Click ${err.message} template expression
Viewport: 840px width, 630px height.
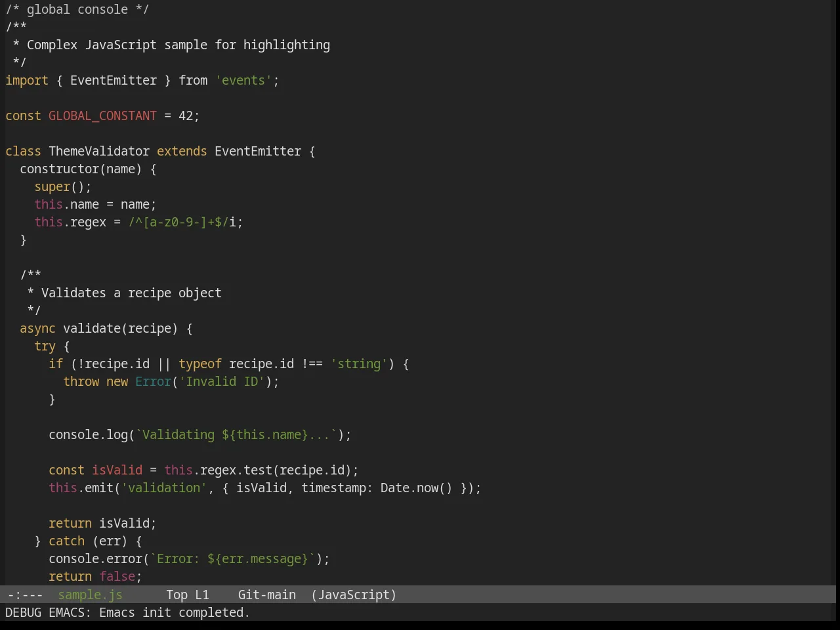pyautogui.click(x=258, y=559)
